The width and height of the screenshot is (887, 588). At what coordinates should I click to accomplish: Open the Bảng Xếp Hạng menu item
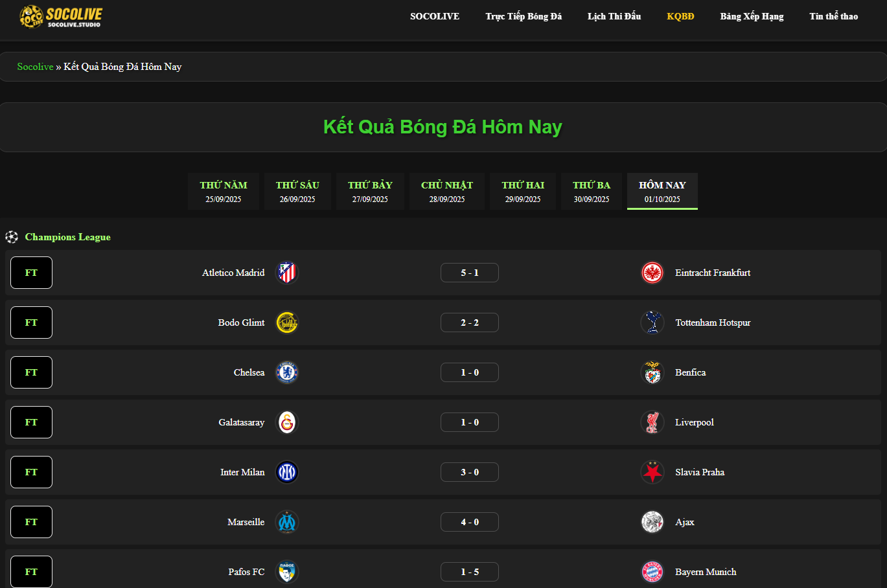752,16
